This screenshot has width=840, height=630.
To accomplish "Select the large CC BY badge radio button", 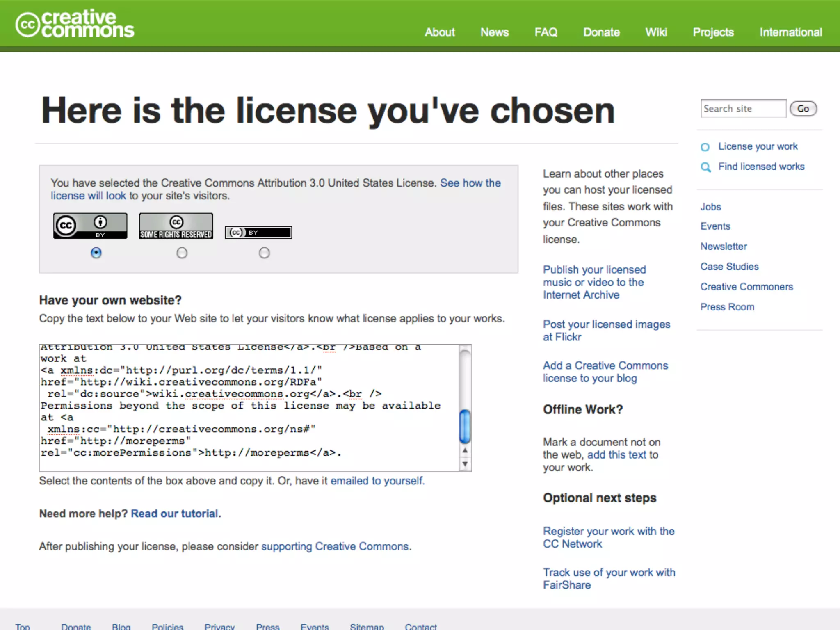I will (x=96, y=253).
